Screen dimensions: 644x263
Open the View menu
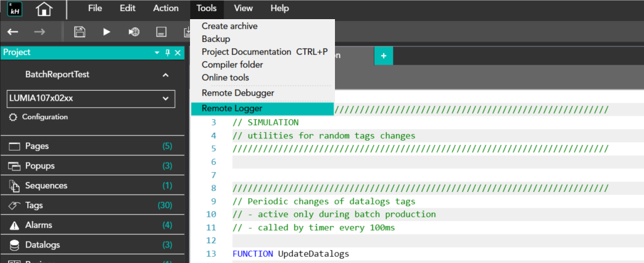click(x=243, y=9)
